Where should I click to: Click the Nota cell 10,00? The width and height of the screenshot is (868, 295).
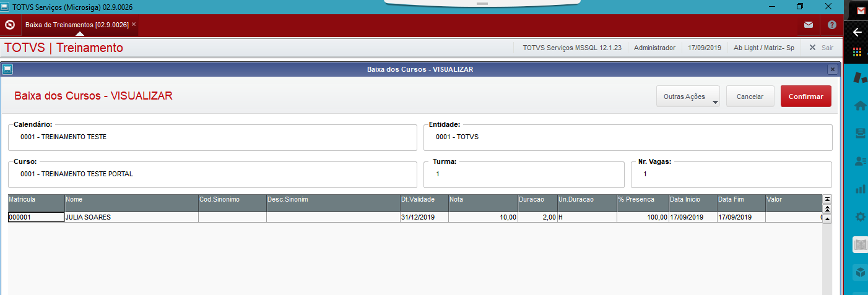483,218
